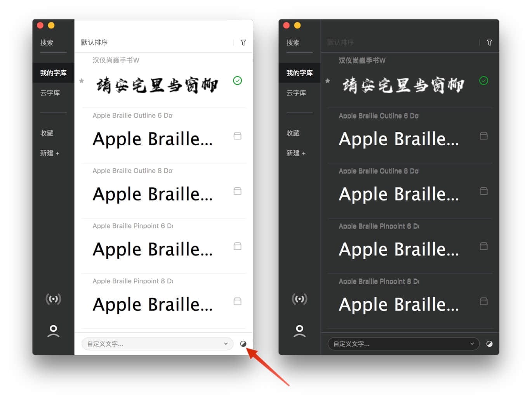Open 自定义文字 dropdown in dark window
Screen dimensions: 532x401
click(x=403, y=344)
